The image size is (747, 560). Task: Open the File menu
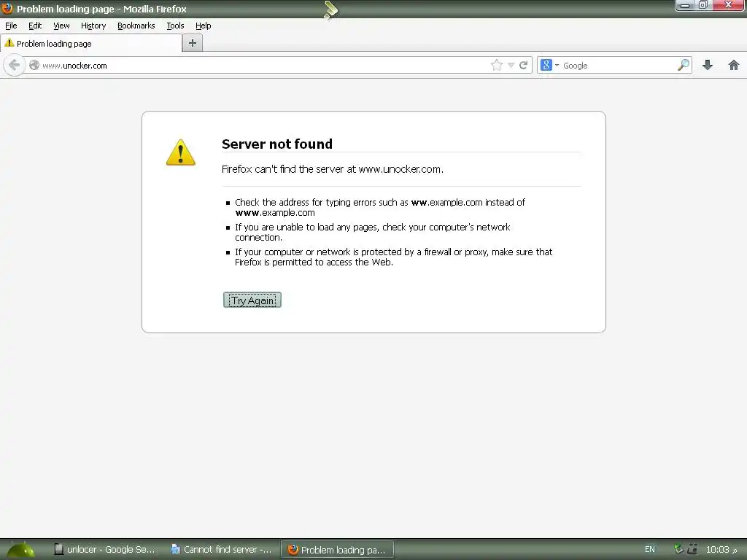[11, 26]
